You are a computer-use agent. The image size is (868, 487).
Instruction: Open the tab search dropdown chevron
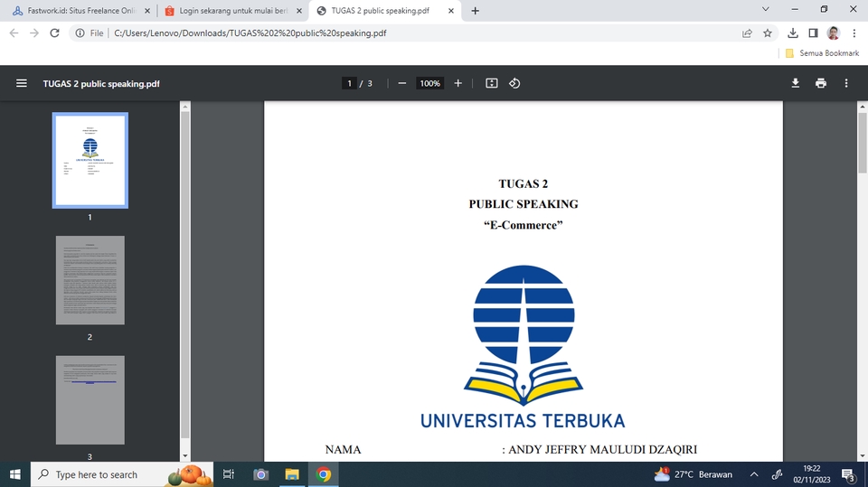[766, 9]
